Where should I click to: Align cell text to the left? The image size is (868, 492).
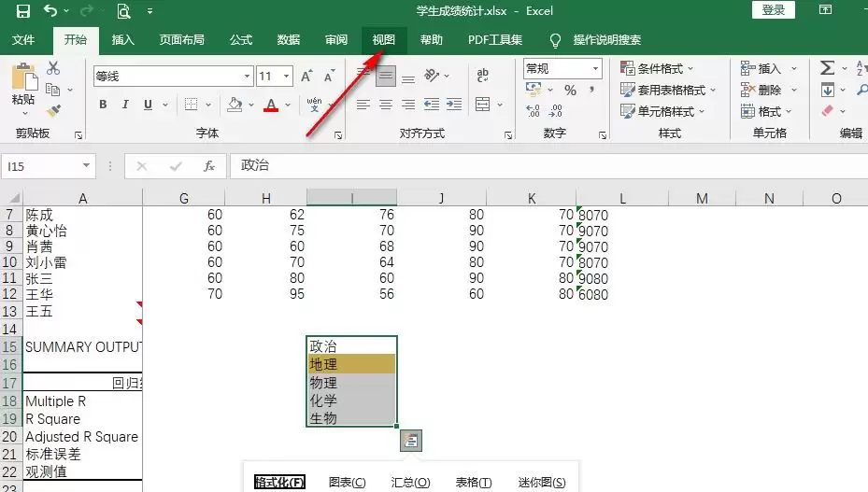[363, 104]
